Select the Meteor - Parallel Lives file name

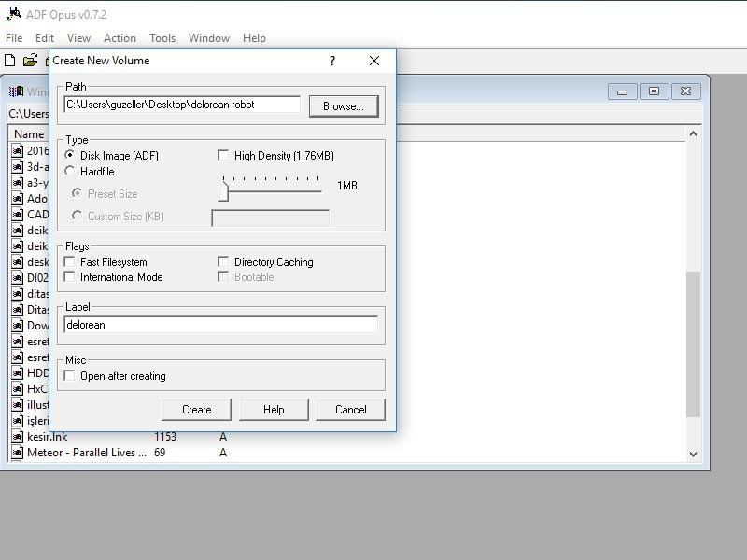point(87,453)
